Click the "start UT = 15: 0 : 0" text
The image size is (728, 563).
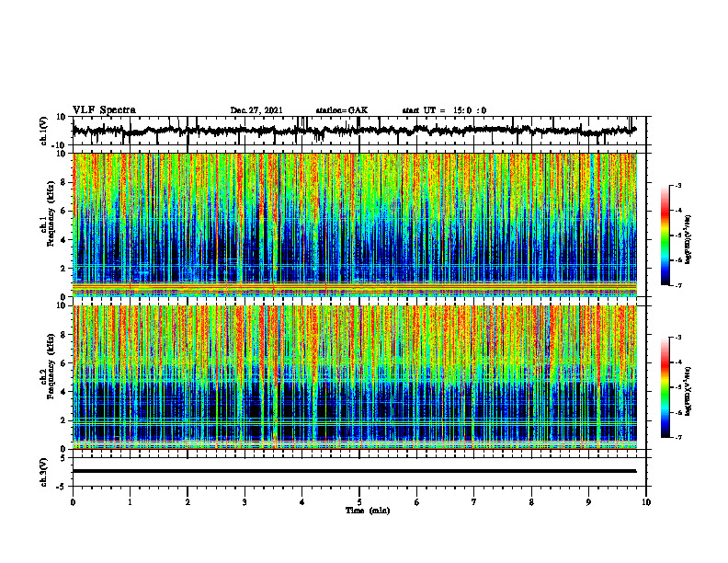444,110
